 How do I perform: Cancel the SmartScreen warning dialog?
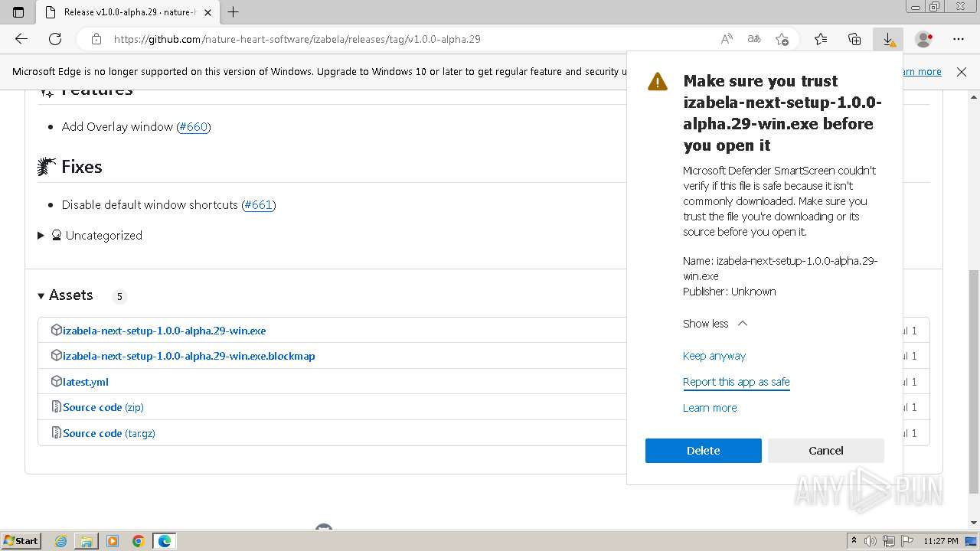click(825, 451)
